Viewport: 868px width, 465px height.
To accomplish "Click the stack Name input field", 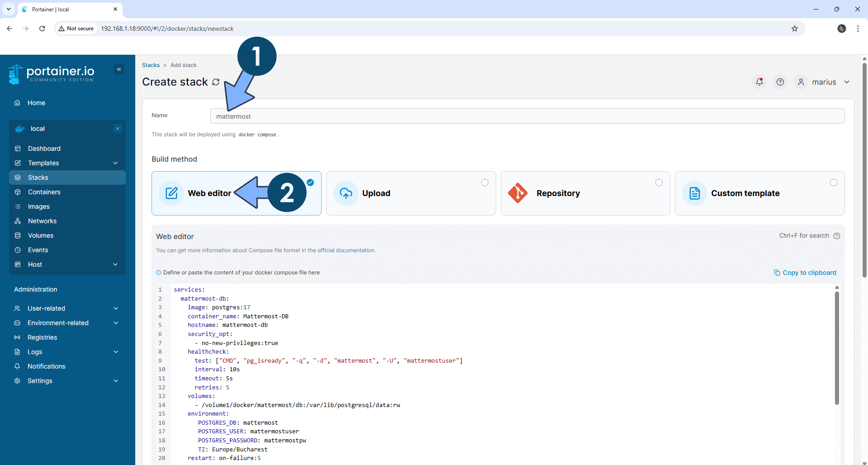I will (x=527, y=116).
